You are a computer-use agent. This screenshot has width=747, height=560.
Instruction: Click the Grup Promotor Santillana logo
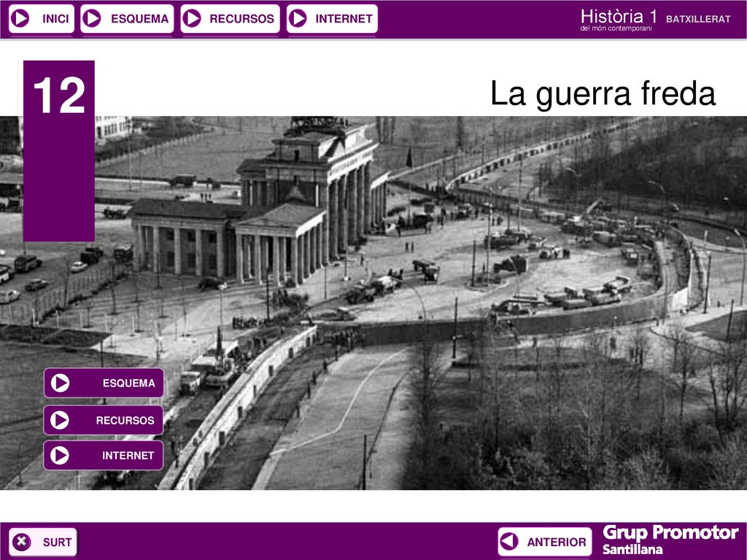pyautogui.click(x=670, y=540)
